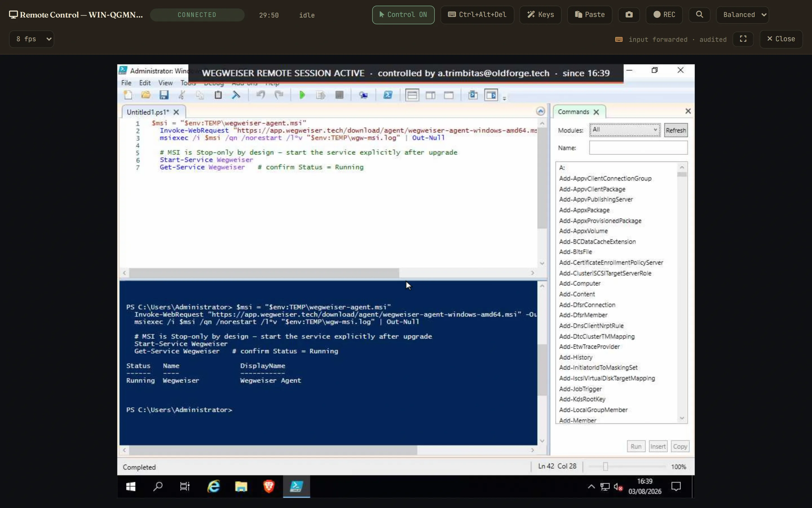This screenshot has width=812, height=508.
Task: Select Add-History in command list
Action: [x=575, y=358]
